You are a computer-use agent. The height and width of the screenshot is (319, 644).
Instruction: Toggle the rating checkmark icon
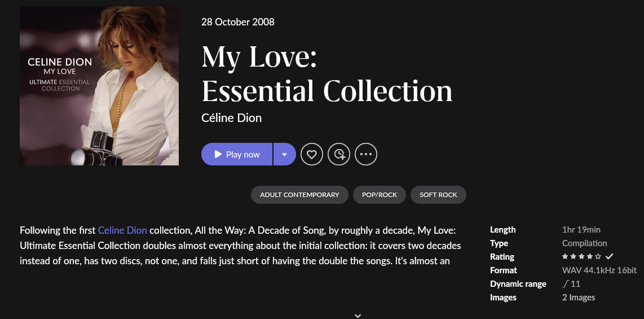[x=610, y=256]
